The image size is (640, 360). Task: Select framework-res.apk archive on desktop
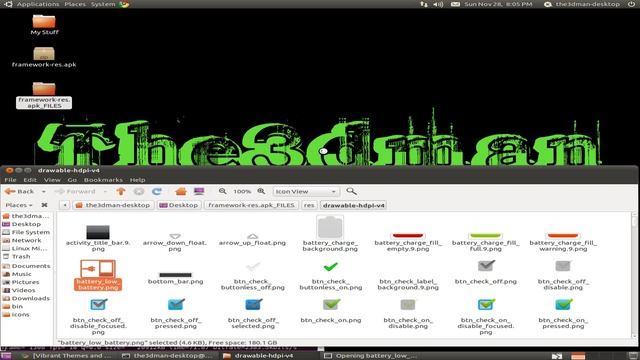click(x=44, y=57)
